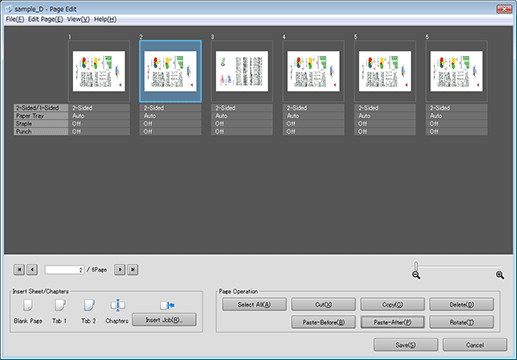The height and width of the screenshot is (360, 517).
Task: Click the Rotate button
Action: tap(462, 322)
